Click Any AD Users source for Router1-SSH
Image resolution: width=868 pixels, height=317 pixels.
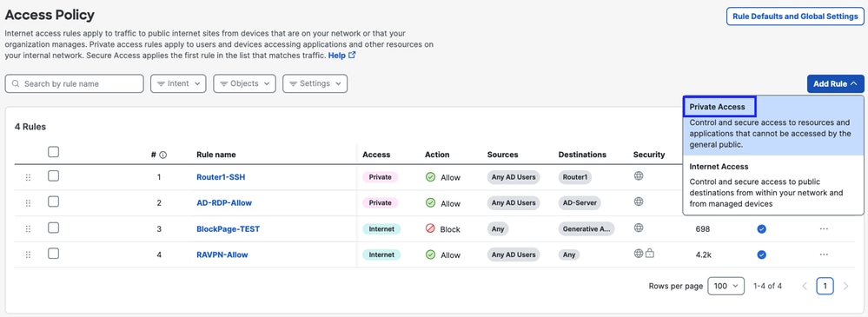[x=514, y=177]
